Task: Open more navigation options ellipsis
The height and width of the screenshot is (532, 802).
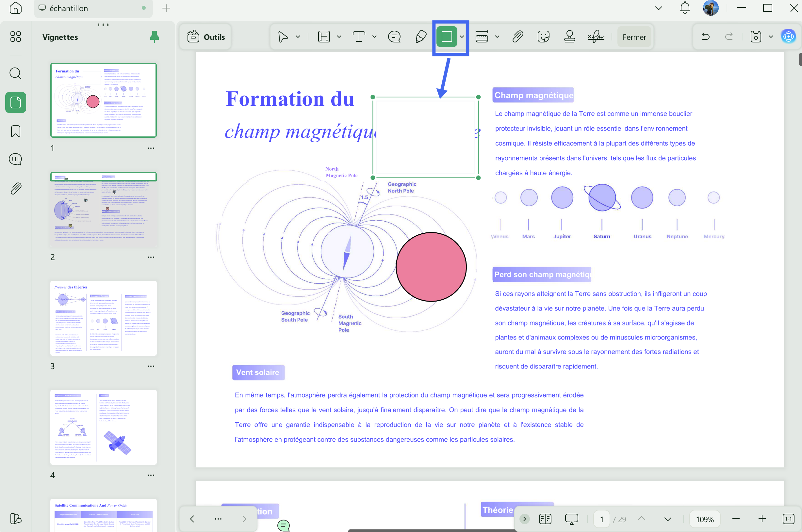Action: click(218, 519)
